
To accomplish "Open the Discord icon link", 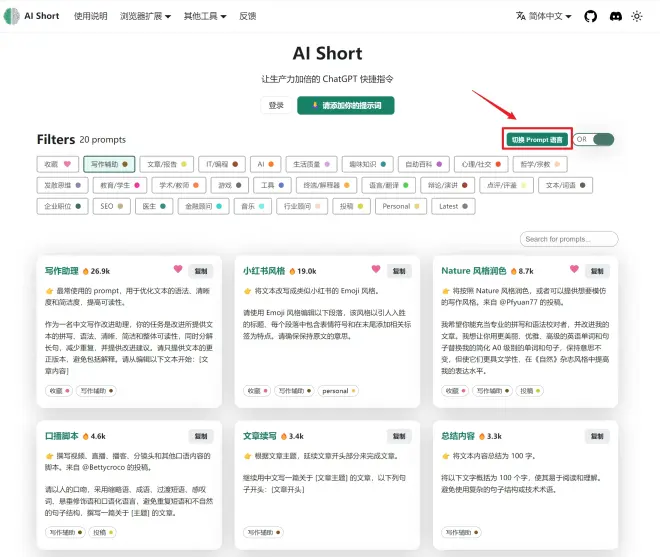I will click(x=616, y=16).
